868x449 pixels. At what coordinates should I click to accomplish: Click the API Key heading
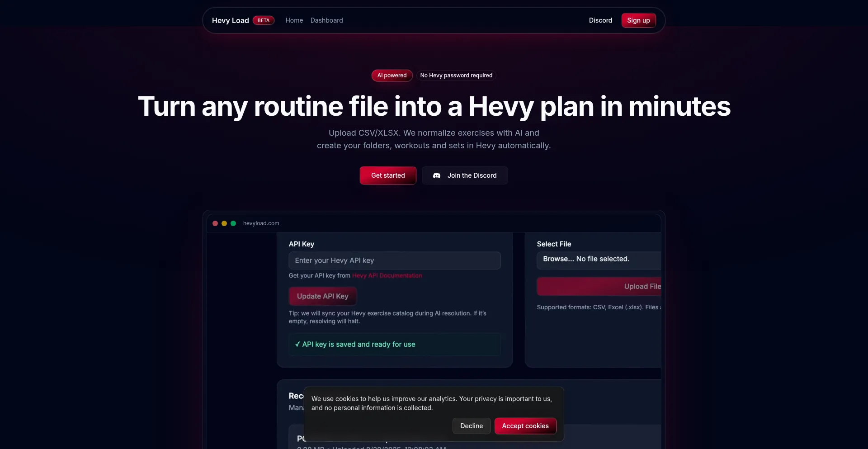click(x=302, y=244)
